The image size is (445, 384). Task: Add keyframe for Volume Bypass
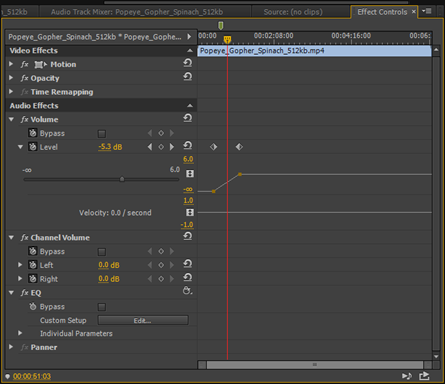(161, 133)
